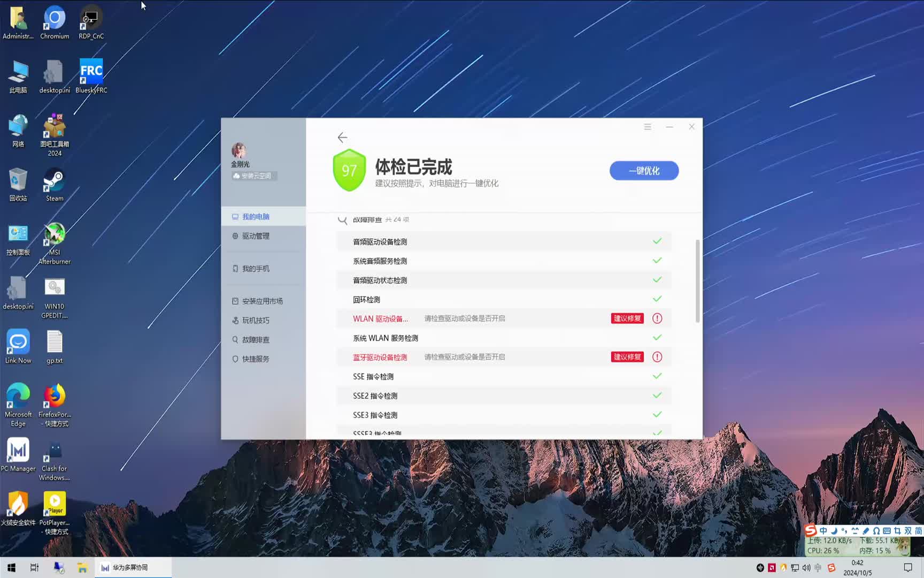This screenshot has height=578, width=924.
Task: Click the back arrow above 体检已完成
Action: tap(342, 138)
